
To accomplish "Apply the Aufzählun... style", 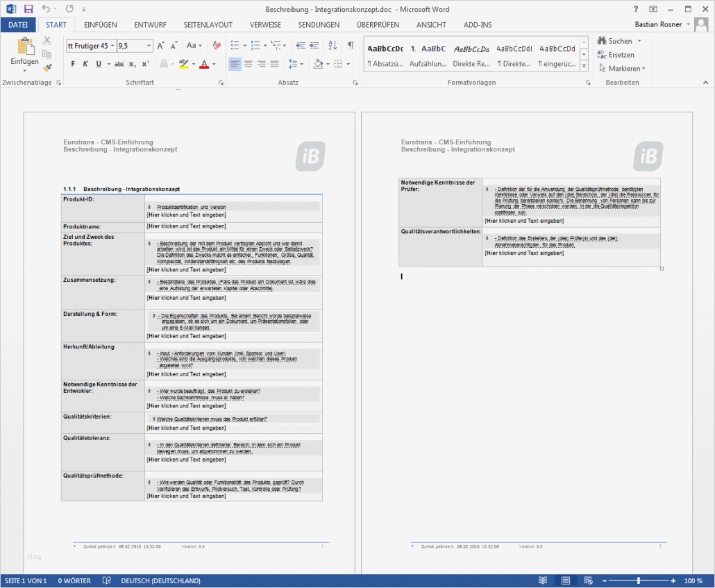I will (x=428, y=56).
